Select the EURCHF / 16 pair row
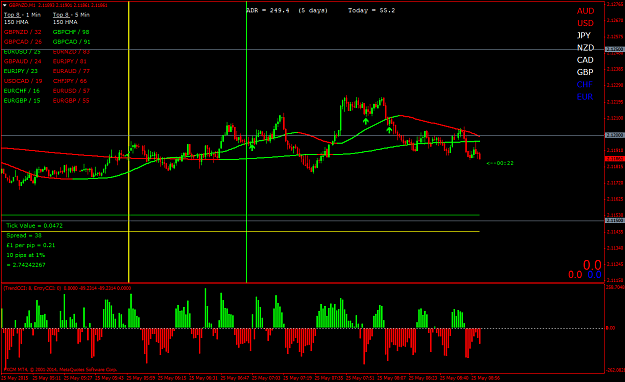625x382 pixels. [x=22, y=91]
